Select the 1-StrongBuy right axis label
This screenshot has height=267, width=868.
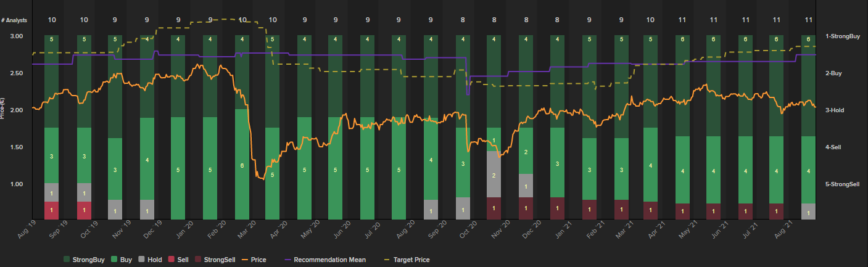[x=842, y=36]
